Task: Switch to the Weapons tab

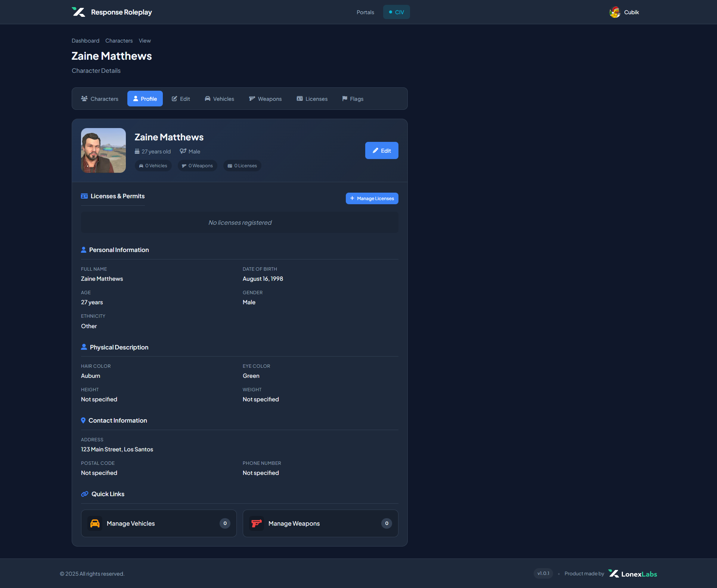Action: (266, 99)
